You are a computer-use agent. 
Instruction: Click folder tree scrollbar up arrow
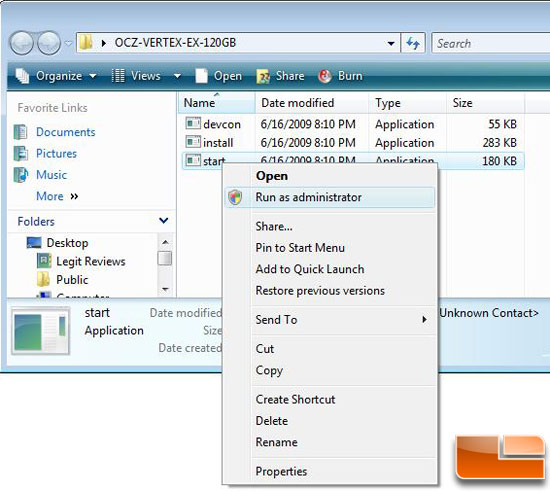[165, 242]
